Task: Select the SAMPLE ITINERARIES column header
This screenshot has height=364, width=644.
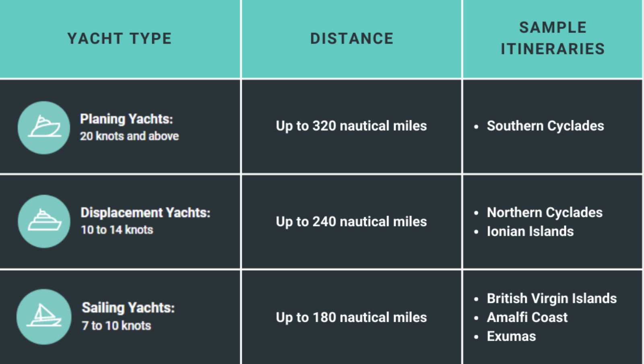Action: (553, 38)
